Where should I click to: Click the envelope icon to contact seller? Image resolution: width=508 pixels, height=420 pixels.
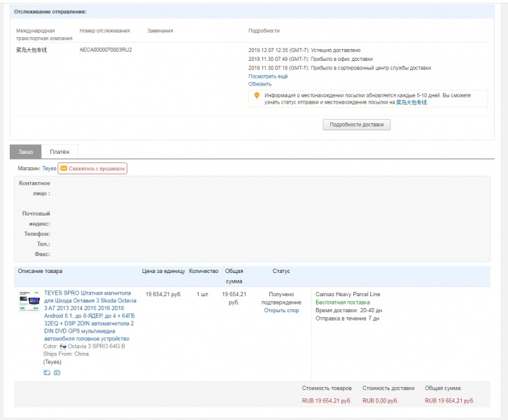pyautogui.click(x=64, y=169)
